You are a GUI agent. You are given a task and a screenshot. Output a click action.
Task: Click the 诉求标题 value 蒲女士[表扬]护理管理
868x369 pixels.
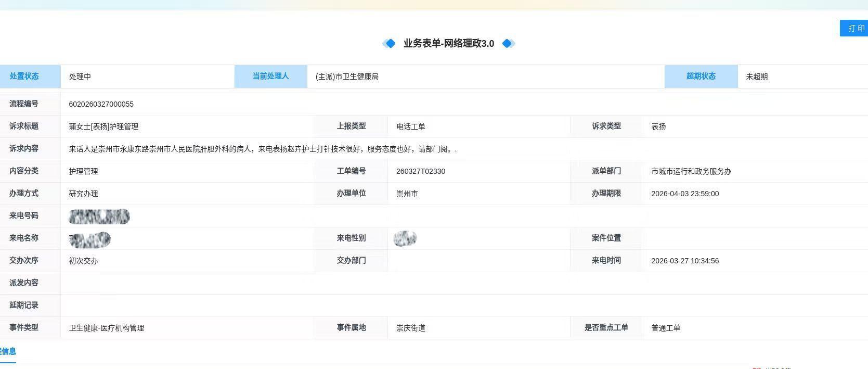pyautogui.click(x=103, y=126)
